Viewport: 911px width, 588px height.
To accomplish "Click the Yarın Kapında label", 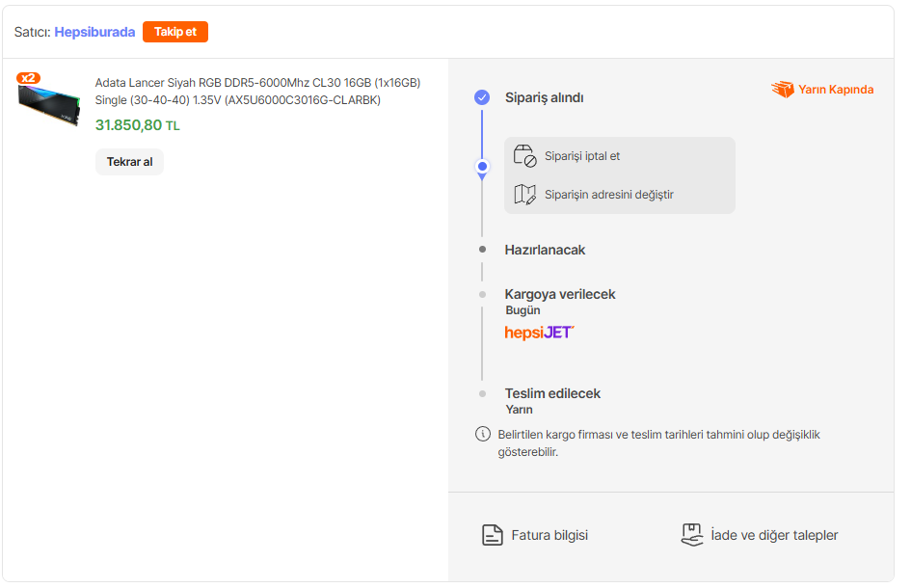I will click(836, 90).
